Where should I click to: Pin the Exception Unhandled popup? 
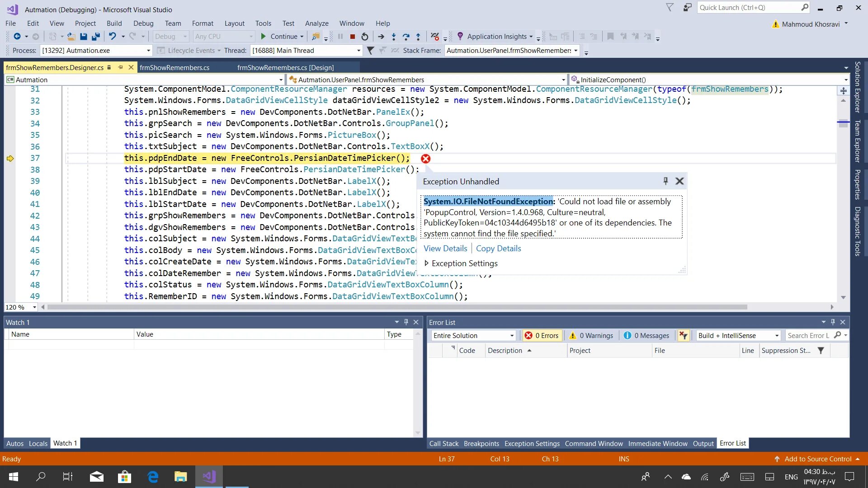[x=665, y=181]
